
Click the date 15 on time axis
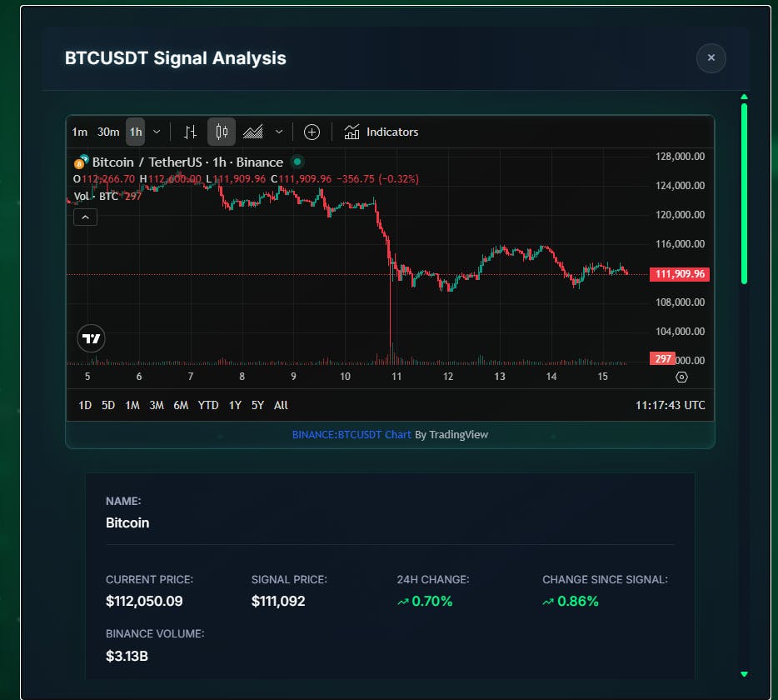click(602, 377)
